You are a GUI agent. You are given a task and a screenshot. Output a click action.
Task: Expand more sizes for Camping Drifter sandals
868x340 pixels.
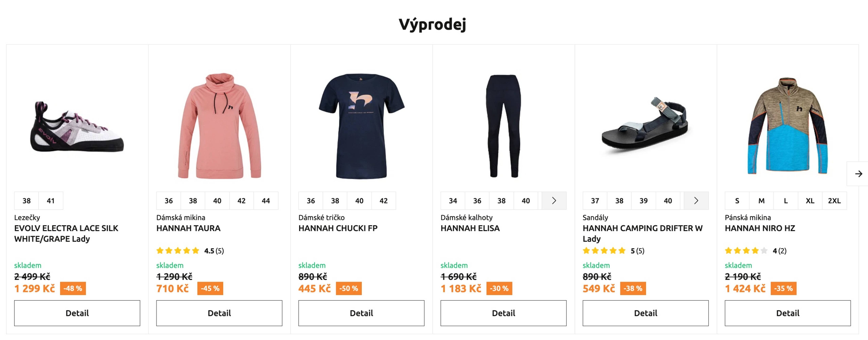[696, 201]
